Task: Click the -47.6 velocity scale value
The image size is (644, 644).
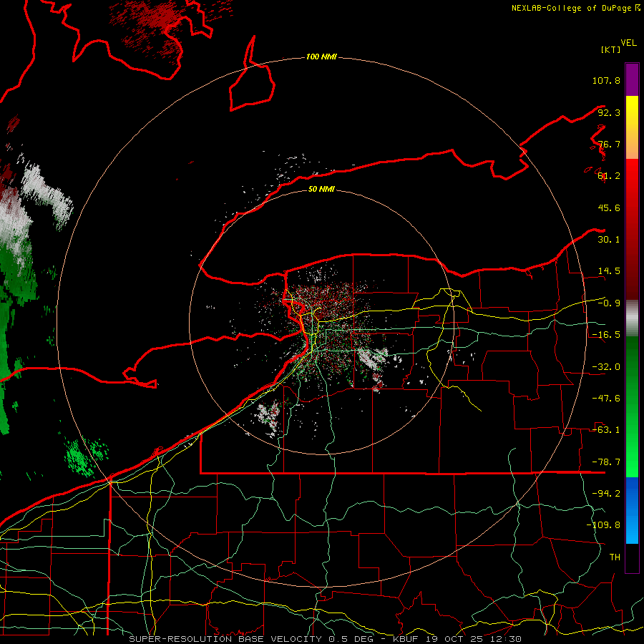Action: click(606, 399)
